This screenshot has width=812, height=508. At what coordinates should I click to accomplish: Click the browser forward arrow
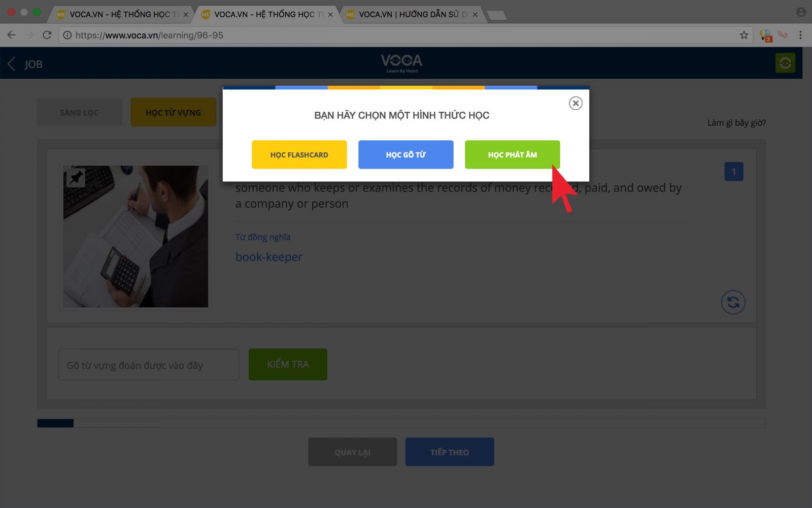point(29,35)
